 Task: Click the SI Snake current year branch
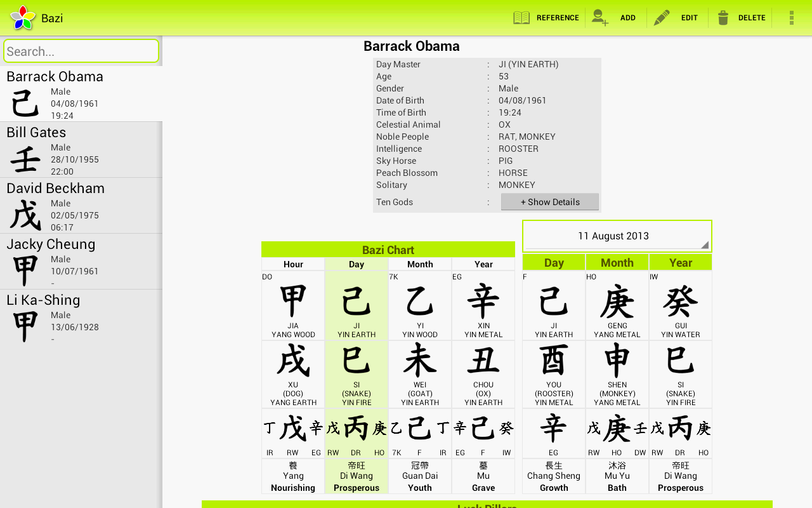pos(681,375)
